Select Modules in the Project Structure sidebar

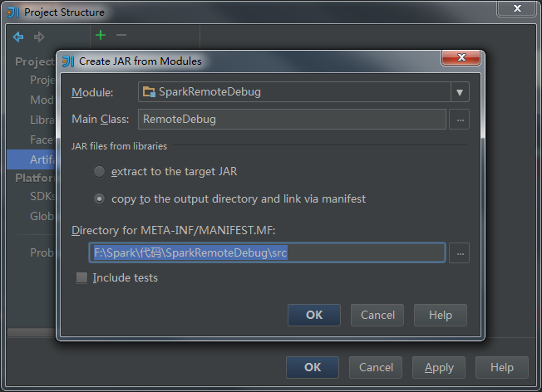click(x=32, y=100)
